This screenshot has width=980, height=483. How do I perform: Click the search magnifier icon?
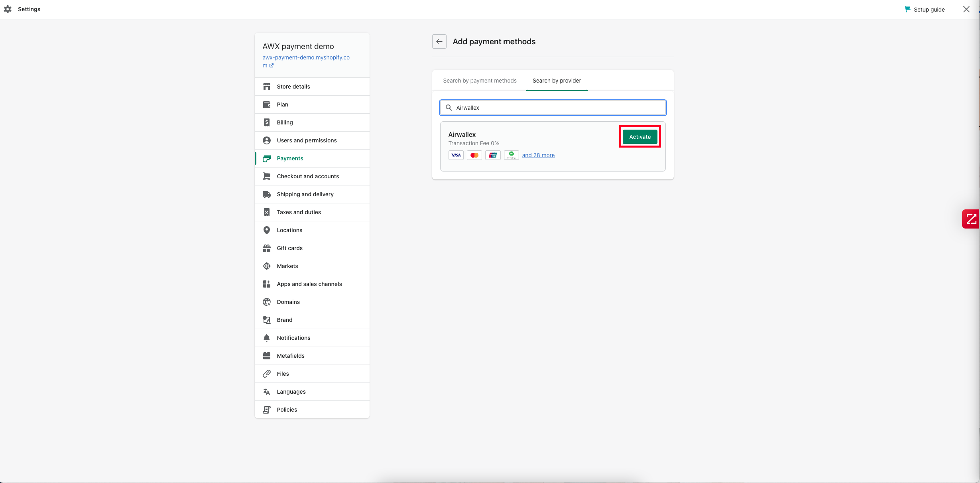(449, 108)
